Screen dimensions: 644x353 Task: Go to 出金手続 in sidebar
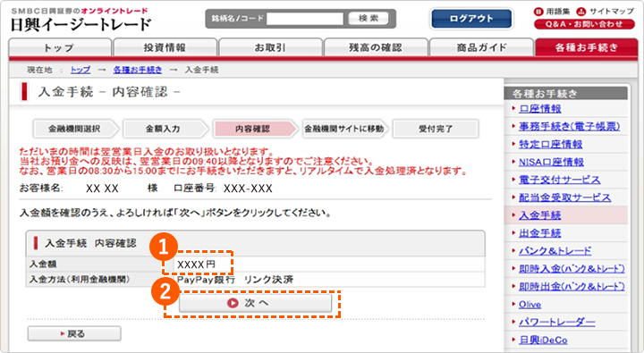pos(540,233)
